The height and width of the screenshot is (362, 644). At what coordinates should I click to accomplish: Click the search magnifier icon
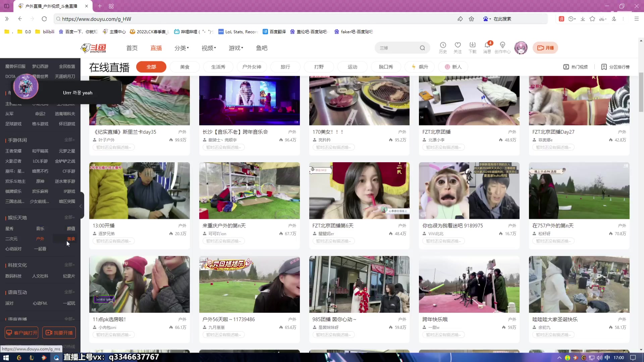click(x=422, y=48)
